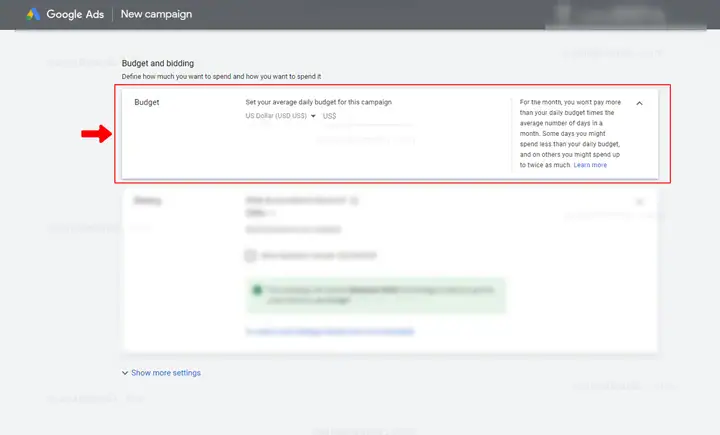Open the US Dollar currency dropdown
This screenshot has height=435, width=720.
tap(280, 116)
